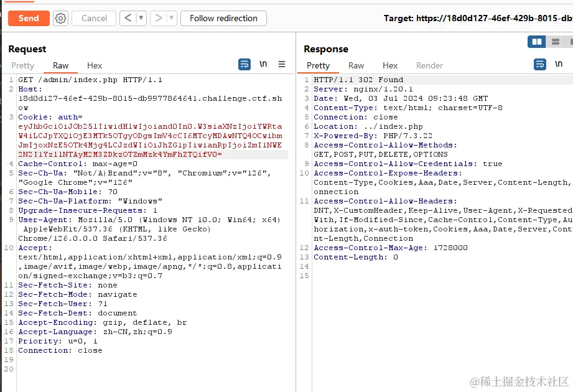
Task: Toggle show non-printable \n in Response panel
Action: tap(559, 64)
